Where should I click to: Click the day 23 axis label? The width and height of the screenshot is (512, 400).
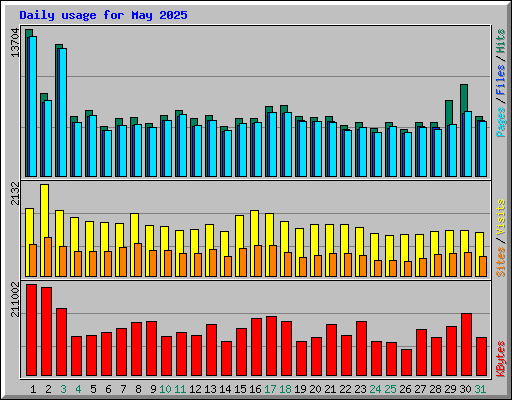click(x=360, y=389)
